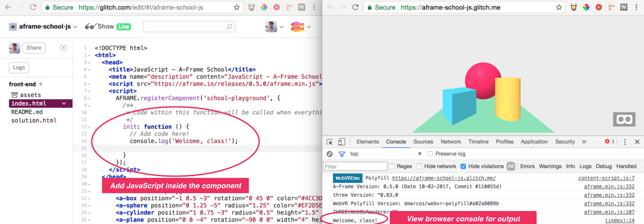The width and height of the screenshot is (644, 224).
Task: Click the Share button in the sidebar
Action: 34,48
